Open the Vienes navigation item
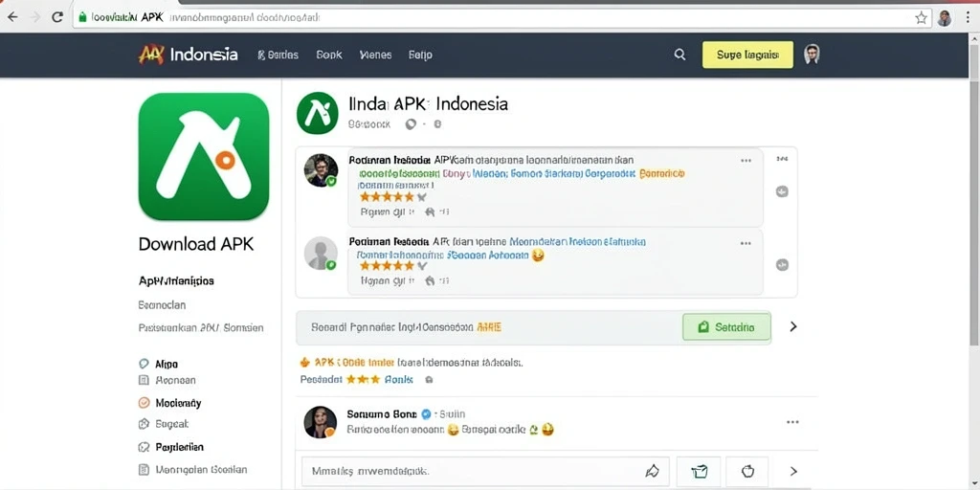 pyautogui.click(x=375, y=55)
